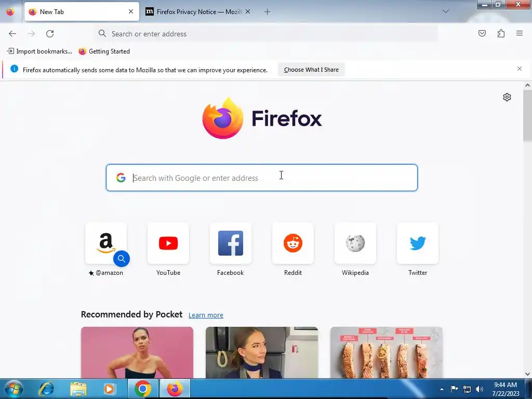
Task: Click the forward navigation arrow
Action: point(31,34)
